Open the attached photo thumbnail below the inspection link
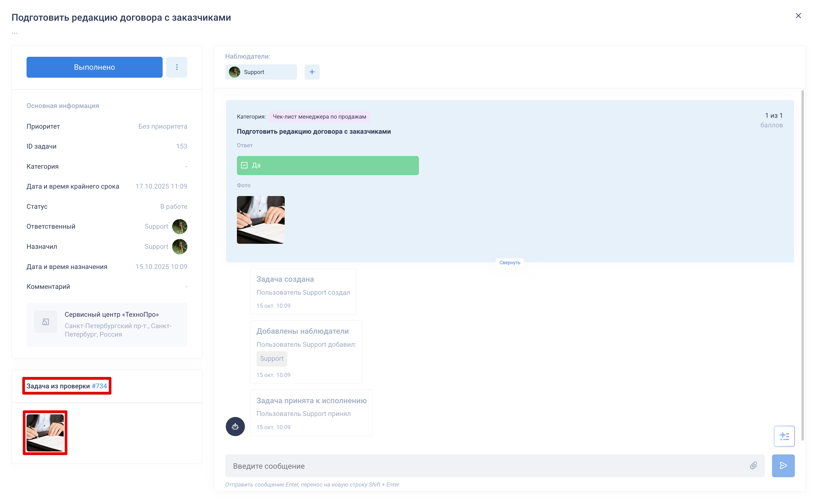This screenshot has width=815, height=504. [x=45, y=432]
